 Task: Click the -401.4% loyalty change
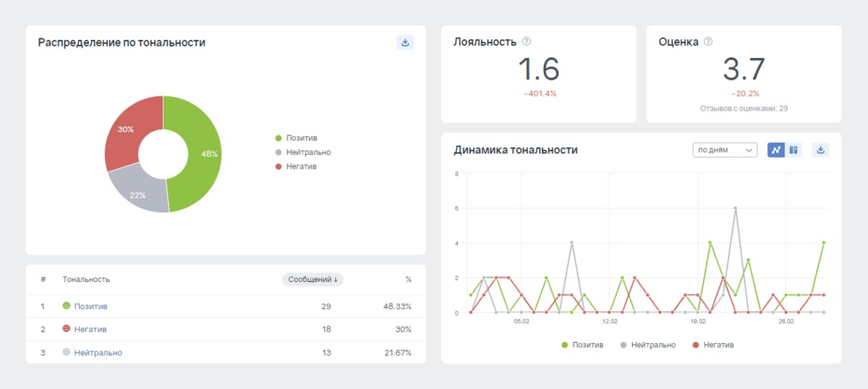tap(540, 94)
